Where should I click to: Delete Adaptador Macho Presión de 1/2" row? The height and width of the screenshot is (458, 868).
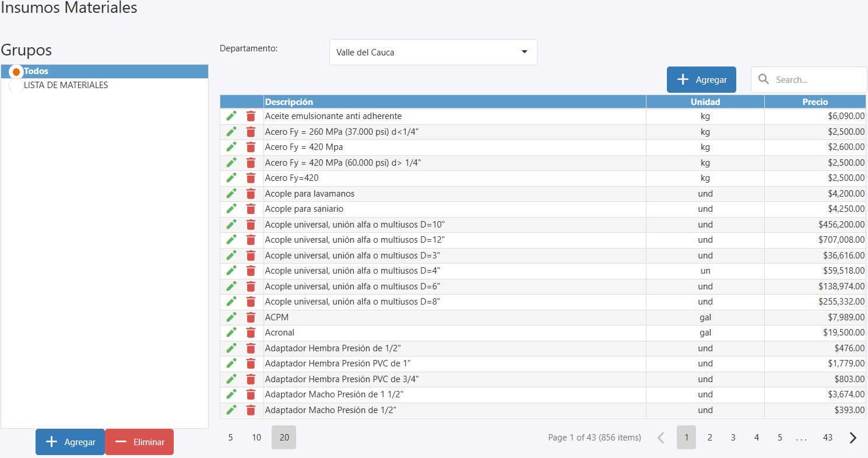(x=251, y=410)
